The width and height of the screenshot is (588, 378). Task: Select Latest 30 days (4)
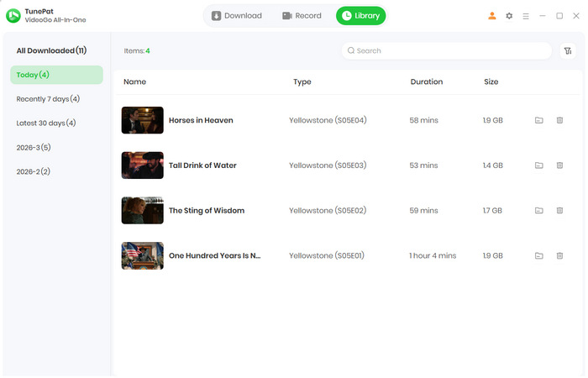point(45,123)
